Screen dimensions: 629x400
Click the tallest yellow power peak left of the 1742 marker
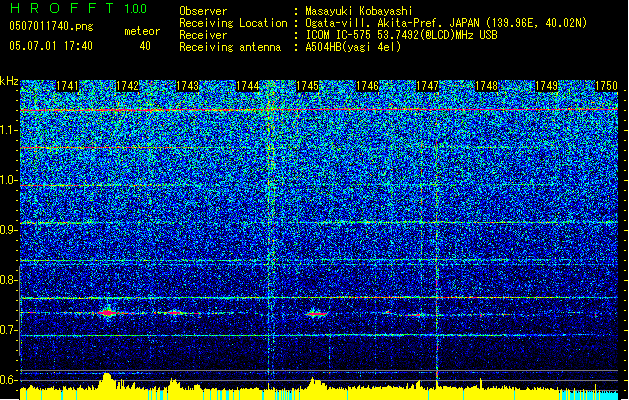click(x=106, y=380)
